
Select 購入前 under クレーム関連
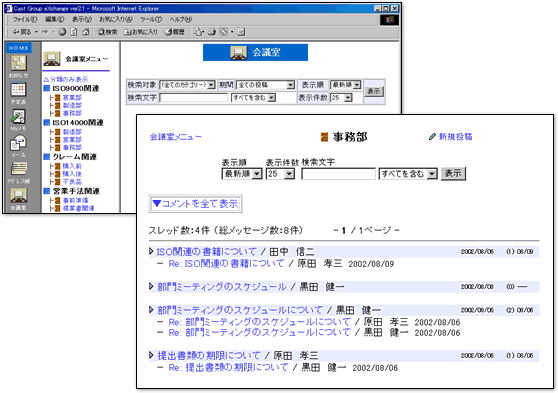pyautogui.click(x=72, y=166)
